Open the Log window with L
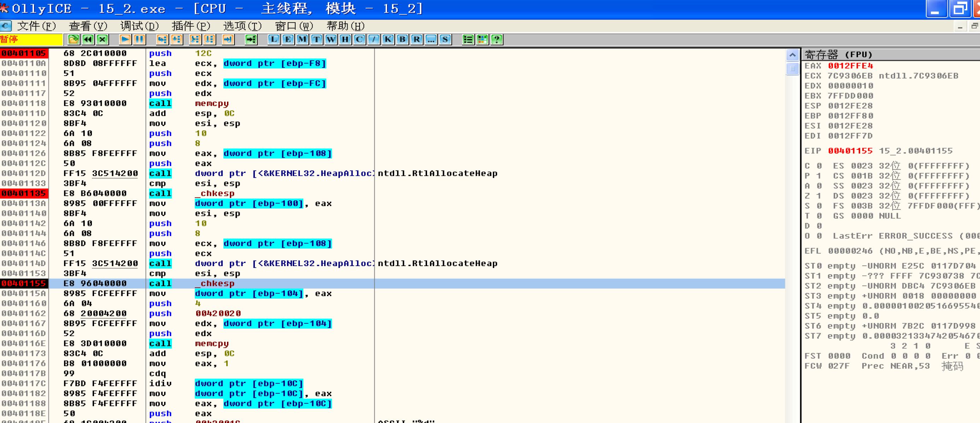This screenshot has height=423, width=980. 274,40
